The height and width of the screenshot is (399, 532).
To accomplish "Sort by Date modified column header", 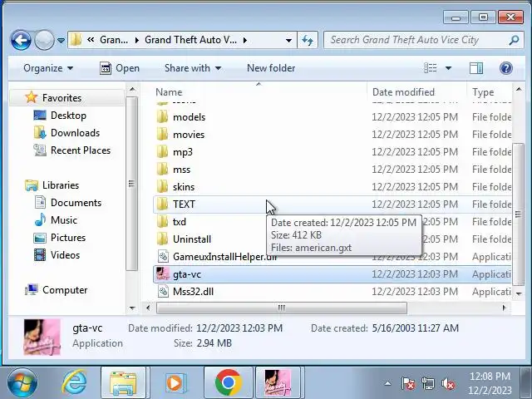I will pos(416,92).
